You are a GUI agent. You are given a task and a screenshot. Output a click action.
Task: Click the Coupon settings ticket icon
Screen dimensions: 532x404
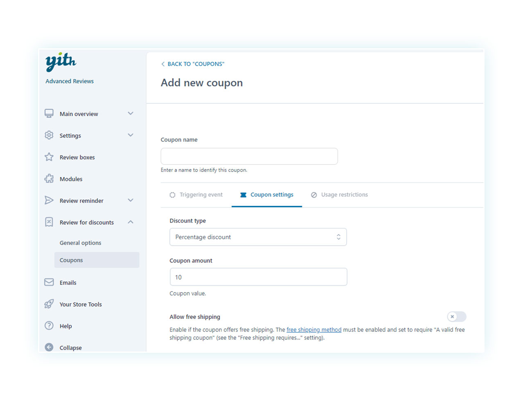[243, 195]
